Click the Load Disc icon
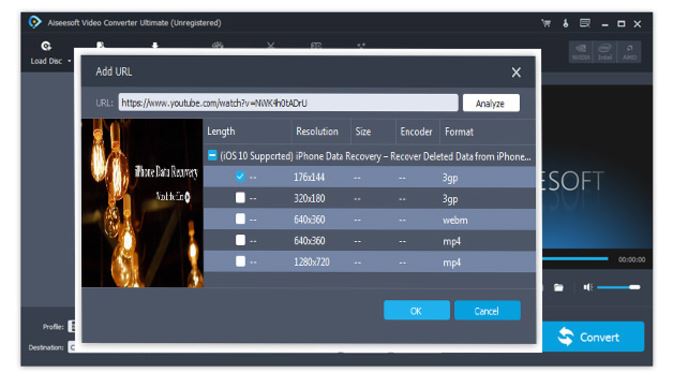This screenshot has width=675, height=380. [46, 46]
